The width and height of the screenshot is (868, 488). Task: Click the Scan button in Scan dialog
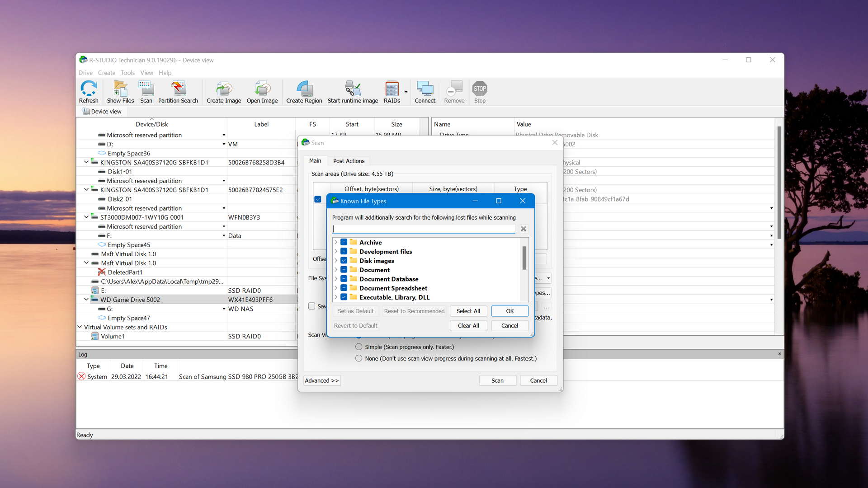click(x=497, y=380)
